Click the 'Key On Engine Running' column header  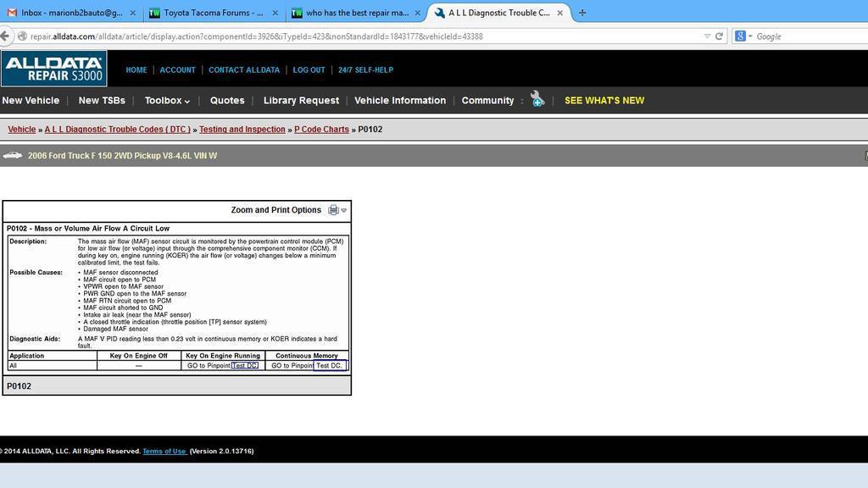tap(223, 356)
